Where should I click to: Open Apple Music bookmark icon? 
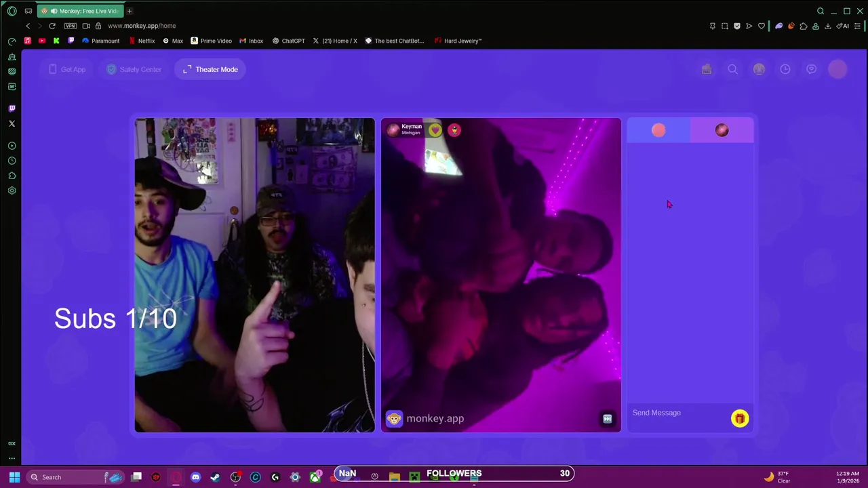27,41
